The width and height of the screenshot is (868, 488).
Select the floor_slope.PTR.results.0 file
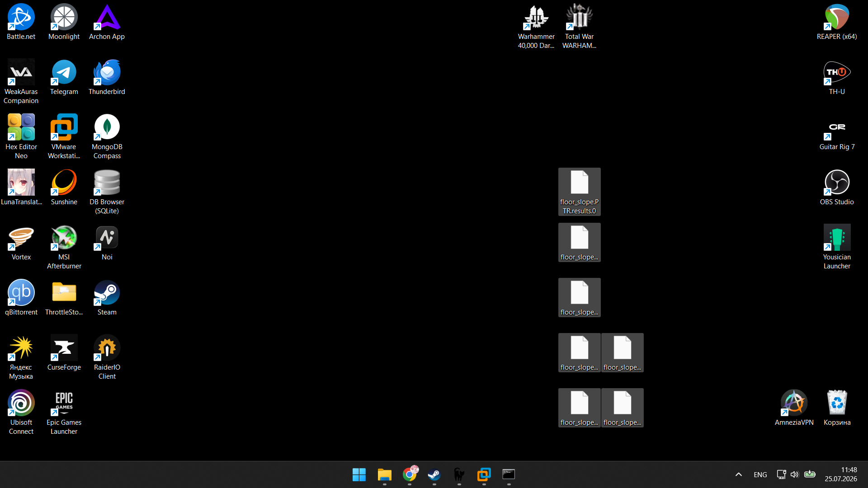(x=579, y=192)
